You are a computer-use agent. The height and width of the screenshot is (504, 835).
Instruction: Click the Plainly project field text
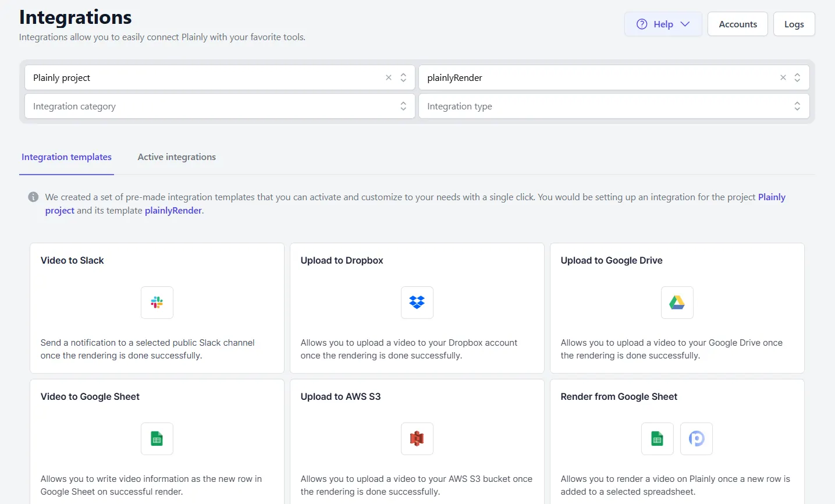[62, 77]
